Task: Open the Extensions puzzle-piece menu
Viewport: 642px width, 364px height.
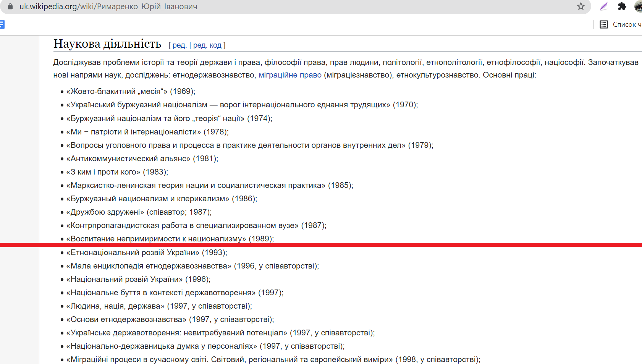Action: click(622, 6)
